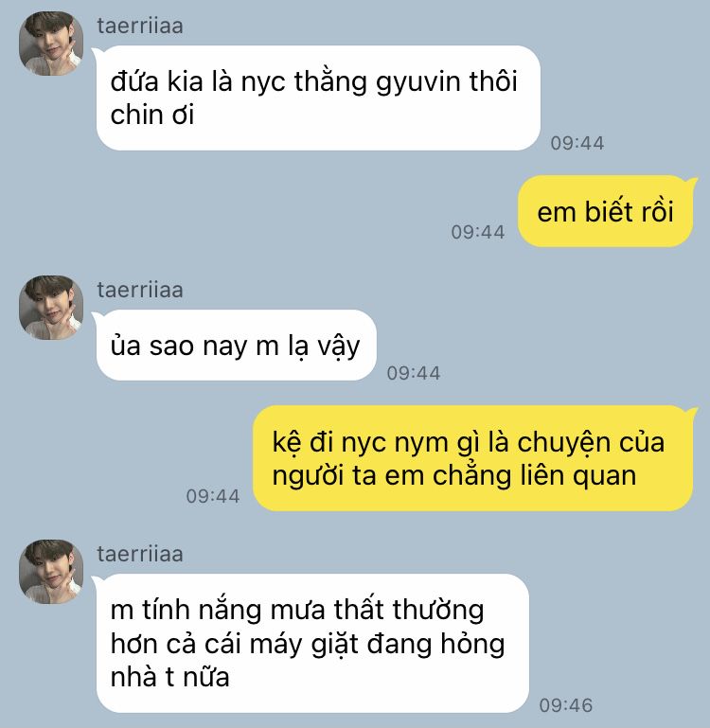
Task: Open taerriiaa's avatar beside the 'đứa kia là nyc' message
Action: coord(51,44)
